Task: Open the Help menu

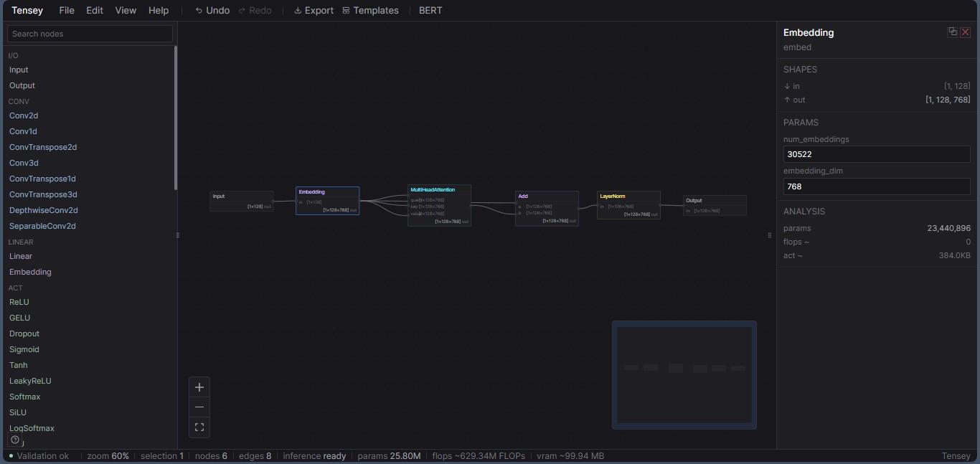Action: click(x=159, y=10)
